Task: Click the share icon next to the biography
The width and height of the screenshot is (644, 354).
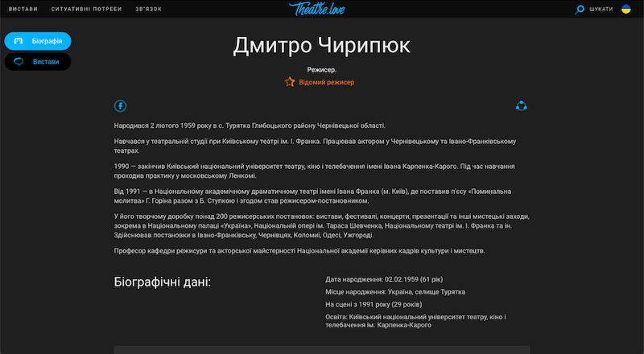Action: pos(521,106)
